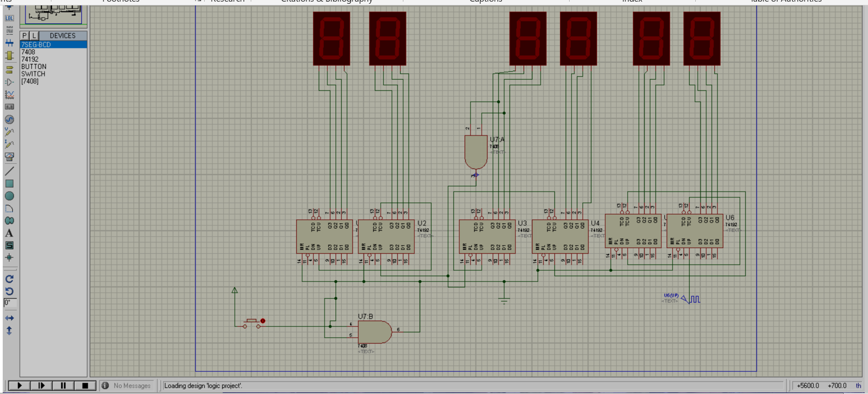Image resolution: width=868 pixels, height=394 pixels.
Task: Select the generator mode sine icon
Action: (x=9, y=119)
